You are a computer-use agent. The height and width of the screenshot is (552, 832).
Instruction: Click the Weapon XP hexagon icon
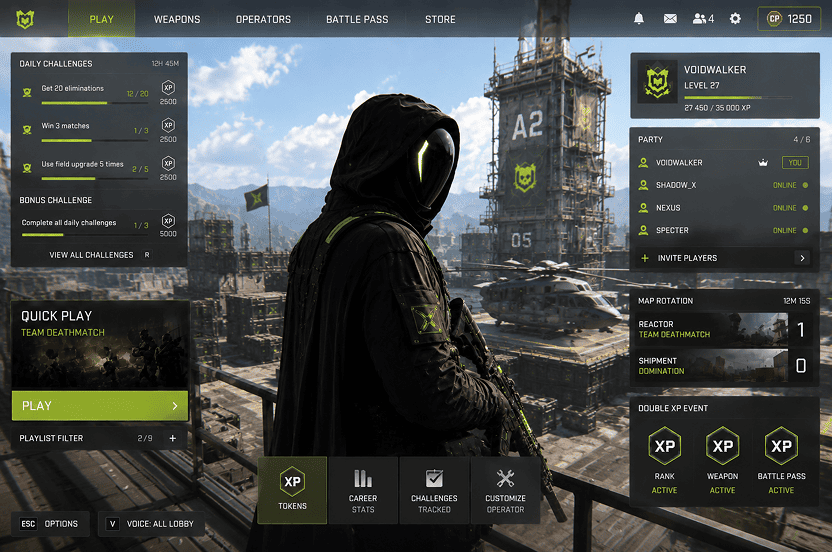(723, 446)
